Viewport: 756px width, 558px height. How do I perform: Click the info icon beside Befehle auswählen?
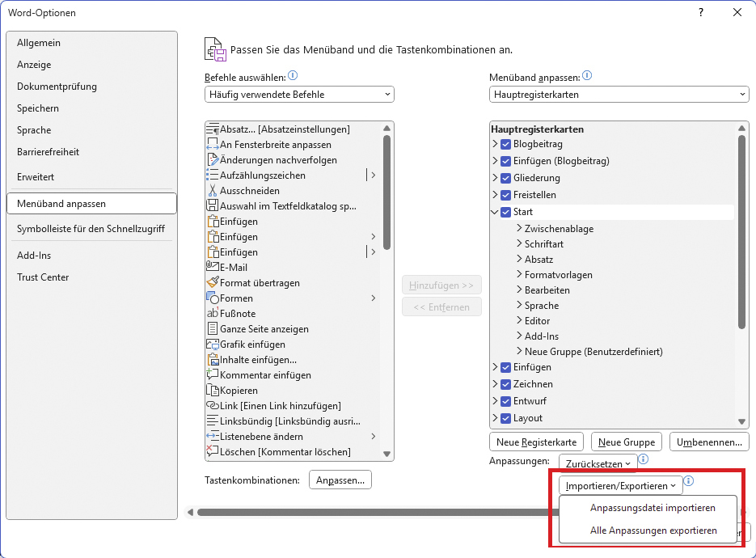293,76
